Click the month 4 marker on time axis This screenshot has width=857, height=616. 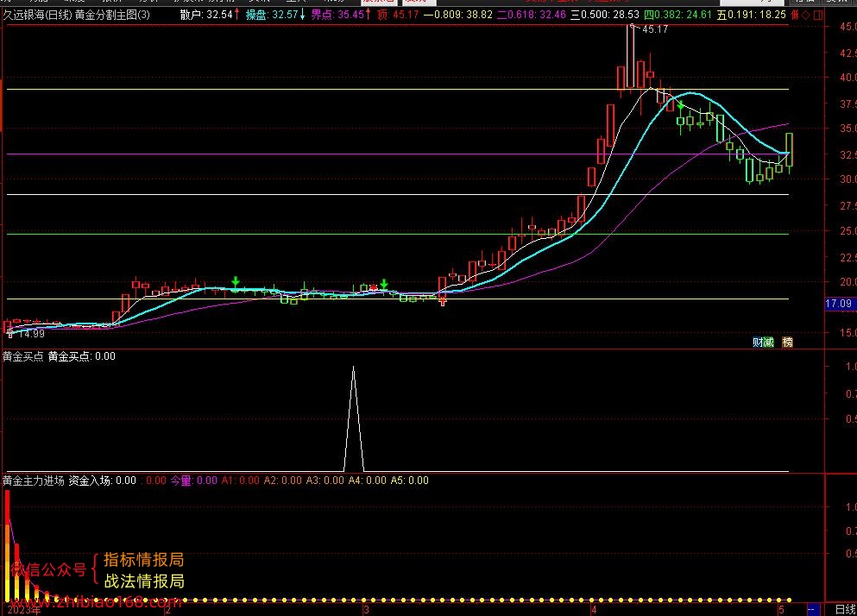[594, 609]
